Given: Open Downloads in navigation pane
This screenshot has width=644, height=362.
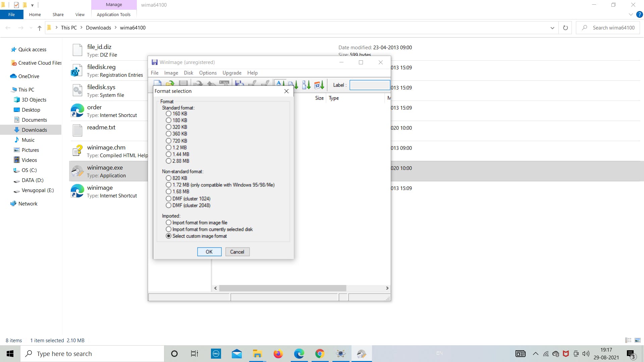Looking at the screenshot, I should click(34, 130).
